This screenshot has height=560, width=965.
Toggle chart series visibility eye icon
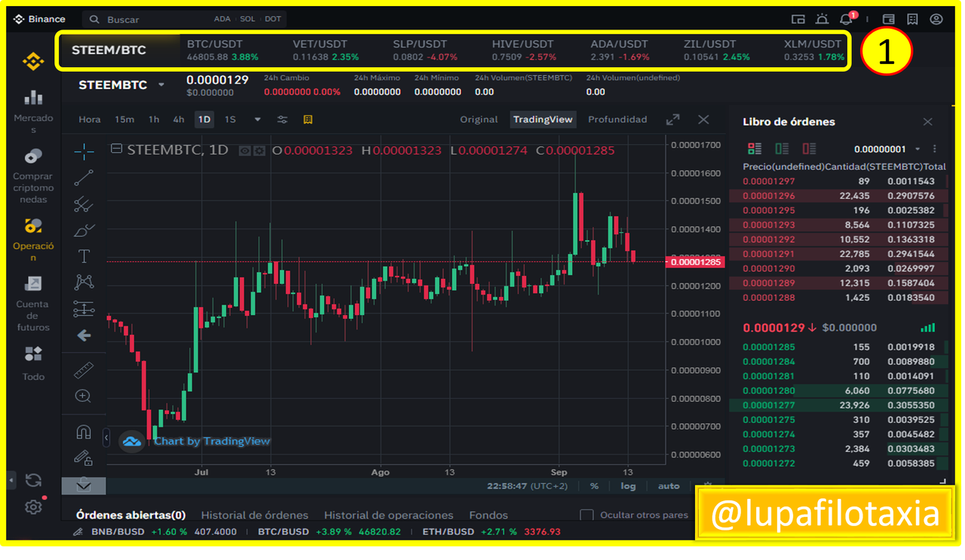coord(244,151)
